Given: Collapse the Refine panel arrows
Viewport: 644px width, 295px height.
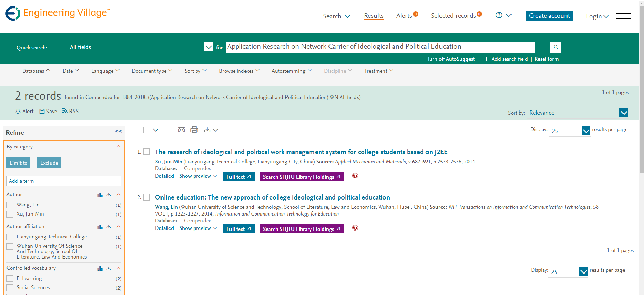Looking at the screenshot, I should pos(118,131).
